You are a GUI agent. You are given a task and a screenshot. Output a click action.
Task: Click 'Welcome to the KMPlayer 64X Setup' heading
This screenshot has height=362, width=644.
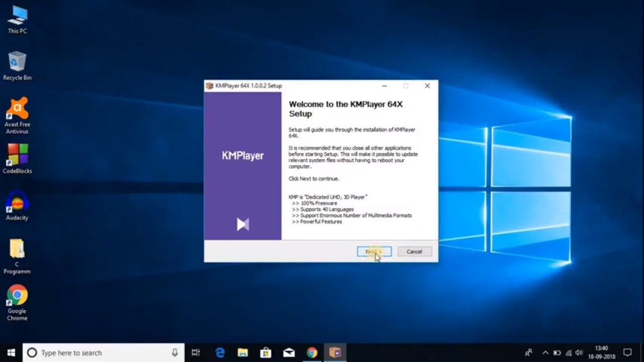(346, 109)
